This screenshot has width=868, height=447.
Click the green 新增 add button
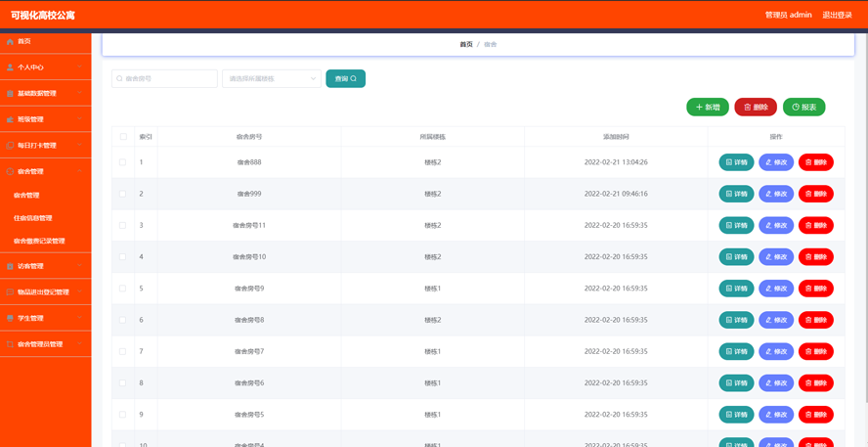(x=707, y=108)
